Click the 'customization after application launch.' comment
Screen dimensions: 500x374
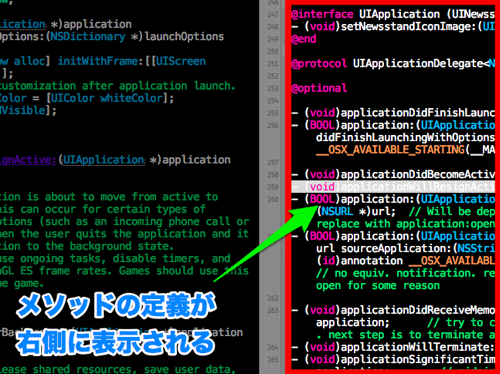tap(118, 86)
